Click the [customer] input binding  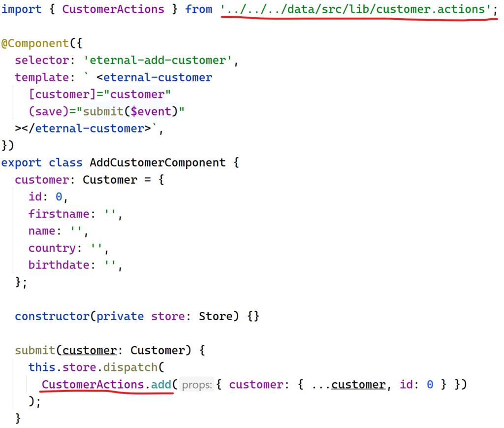[63, 94]
